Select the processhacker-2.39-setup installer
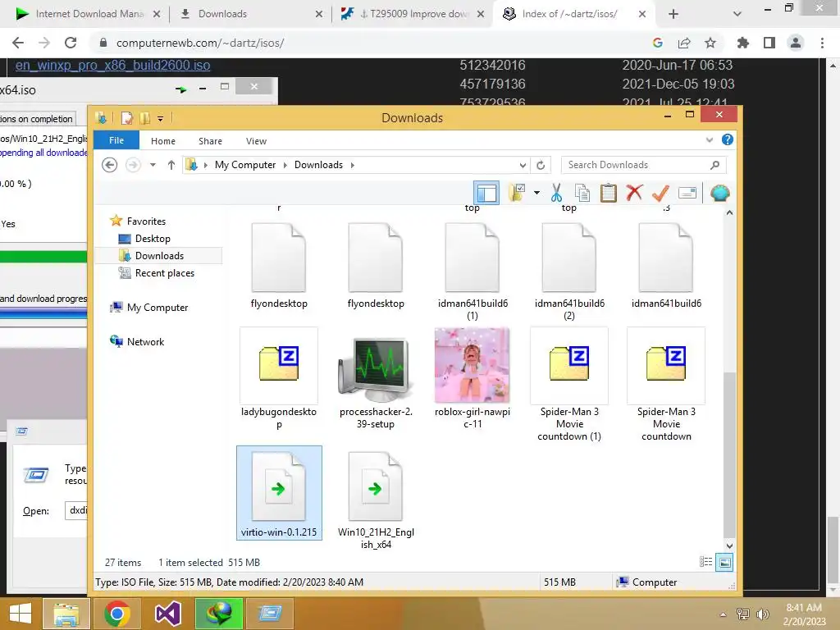 pos(376,379)
